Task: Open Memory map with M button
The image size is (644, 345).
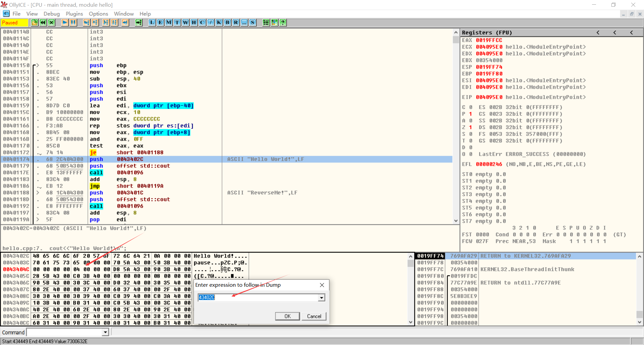Action: pyautogui.click(x=169, y=22)
